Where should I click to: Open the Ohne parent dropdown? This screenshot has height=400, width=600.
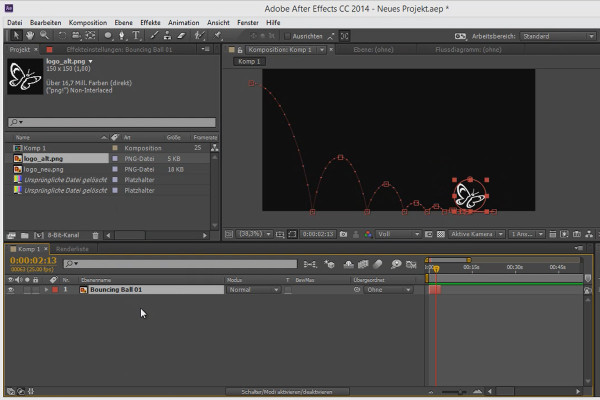pos(388,290)
